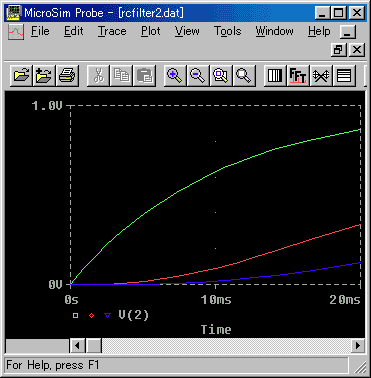Open the Tools menu
The width and height of the screenshot is (371, 378).
228,31
